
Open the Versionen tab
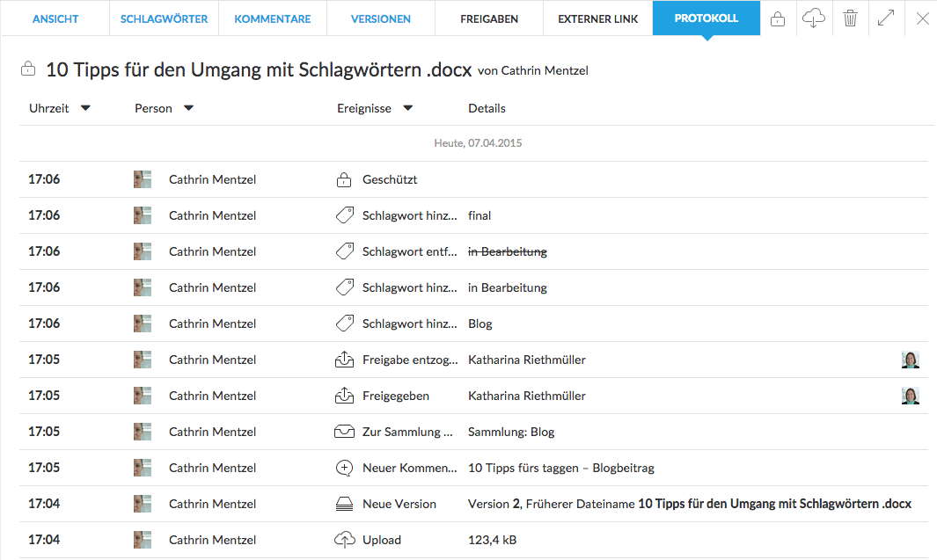(x=380, y=18)
